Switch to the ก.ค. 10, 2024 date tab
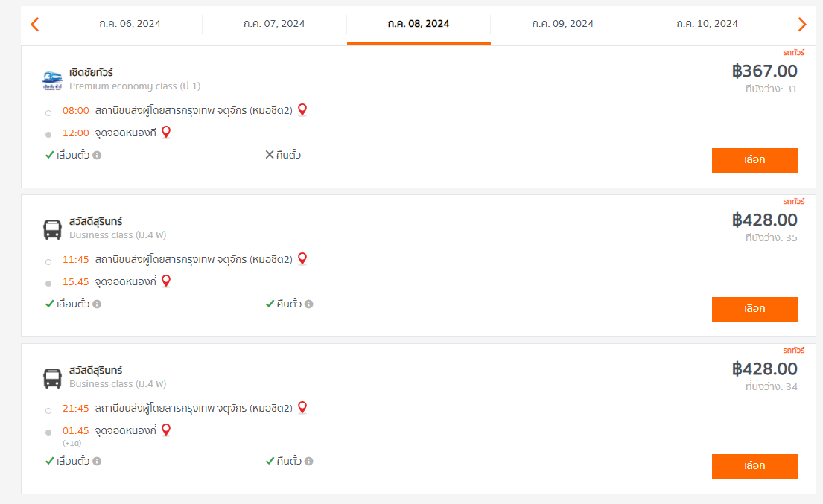Image resolution: width=823 pixels, height=504 pixels. click(707, 24)
